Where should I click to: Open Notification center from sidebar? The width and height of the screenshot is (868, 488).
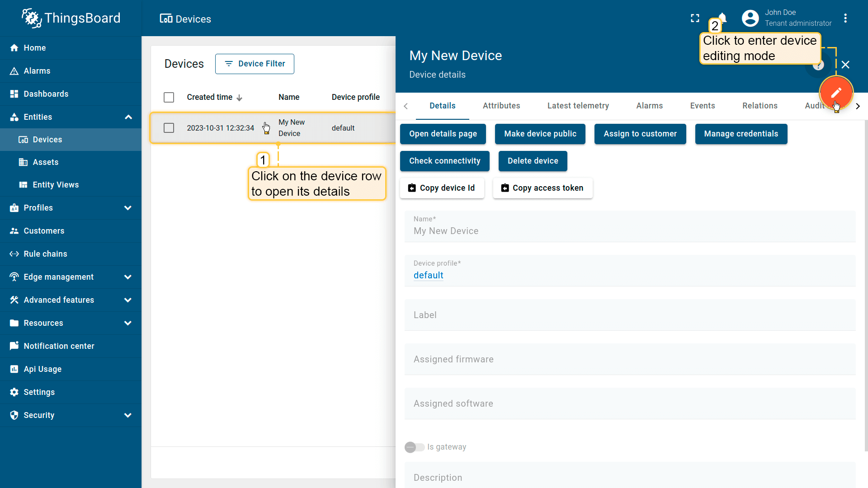59,346
